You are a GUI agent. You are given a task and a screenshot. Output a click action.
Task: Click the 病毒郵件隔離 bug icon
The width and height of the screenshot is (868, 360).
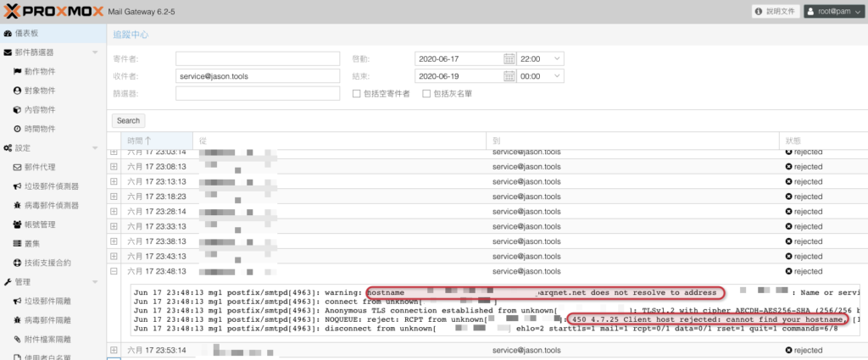pos(17,320)
